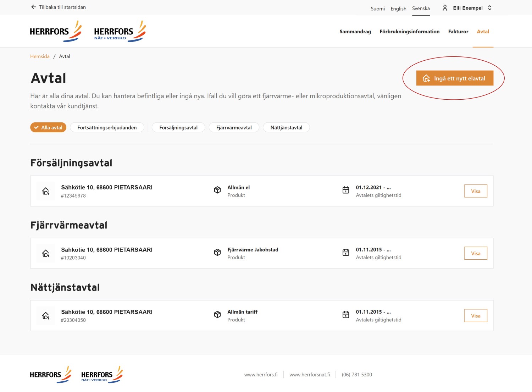
Task: Go to the Fakturor navigation tab
Action: (x=458, y=32)
